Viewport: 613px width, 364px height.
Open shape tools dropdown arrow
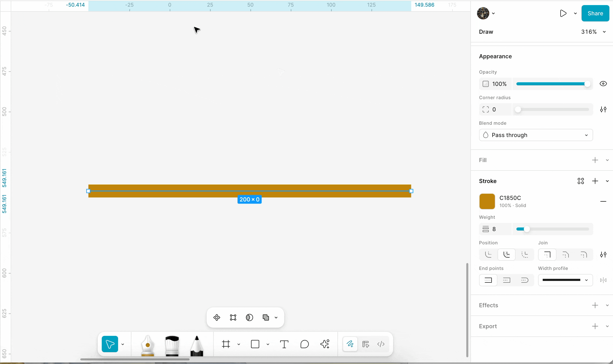[x=268, y=344]
